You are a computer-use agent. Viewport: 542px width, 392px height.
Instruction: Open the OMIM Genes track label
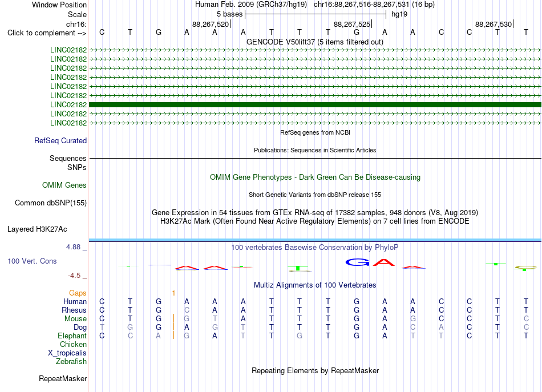pyautogui.click(x=64, y=185)
